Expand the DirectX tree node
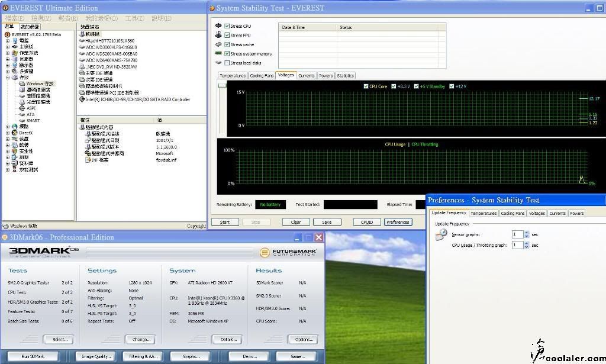606x364 pixels. tap(8, 133)
